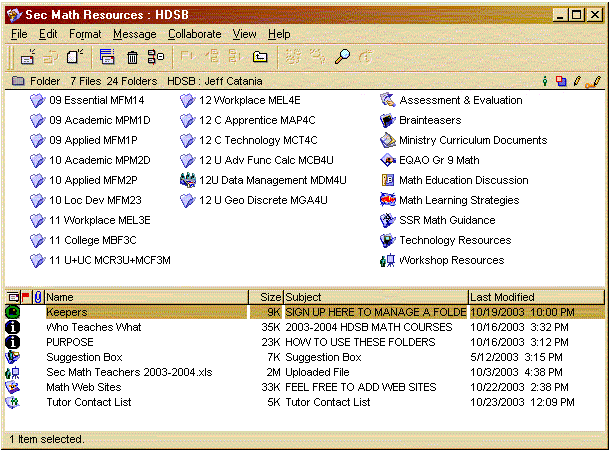Click the attachment paperclip column header
610x451 pixels.
[38, 297]
